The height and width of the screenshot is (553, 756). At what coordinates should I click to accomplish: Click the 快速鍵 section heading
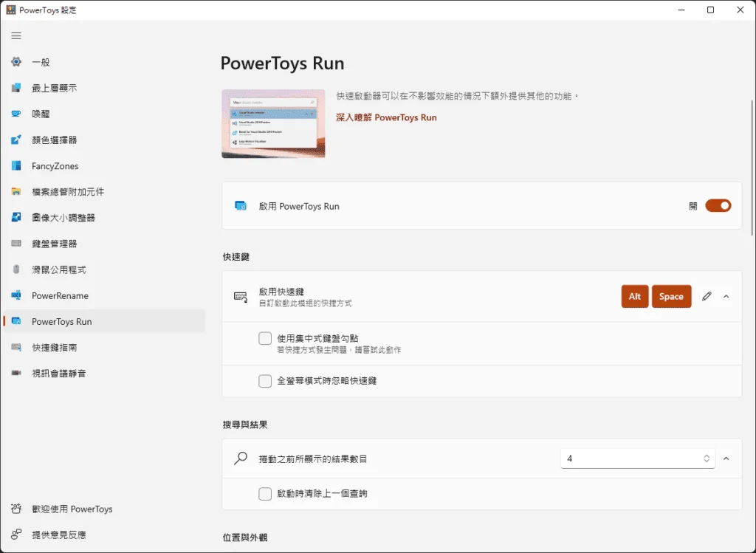[236, 257]
